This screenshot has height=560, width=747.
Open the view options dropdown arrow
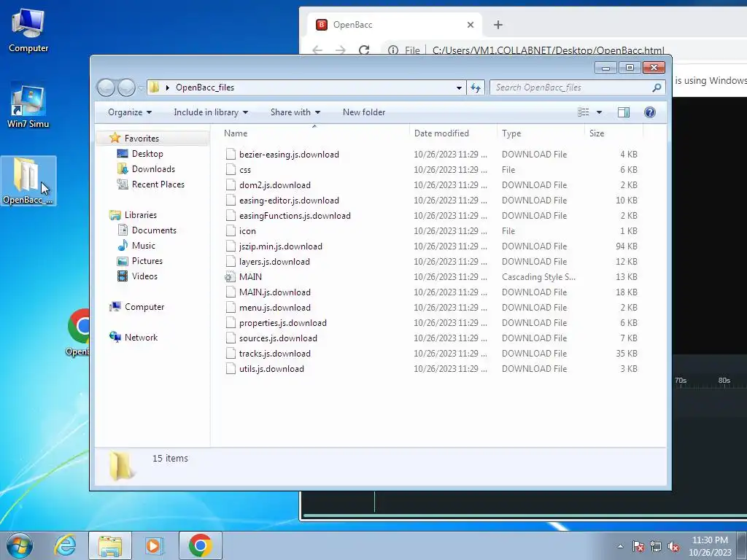point(600,112)
